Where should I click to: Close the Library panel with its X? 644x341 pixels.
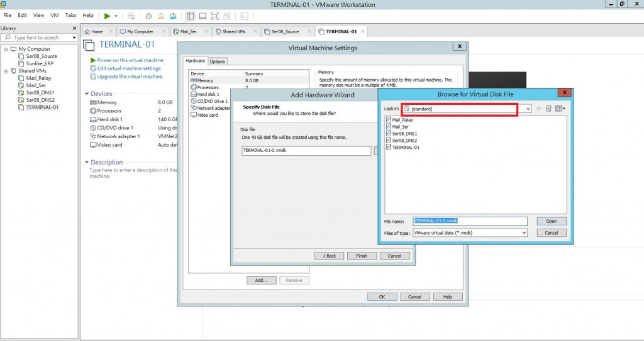coord(74,28)
